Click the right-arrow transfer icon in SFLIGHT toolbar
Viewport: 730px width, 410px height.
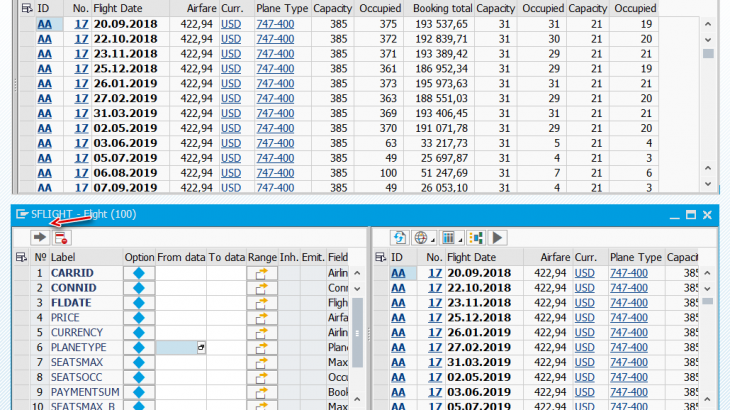40,238
